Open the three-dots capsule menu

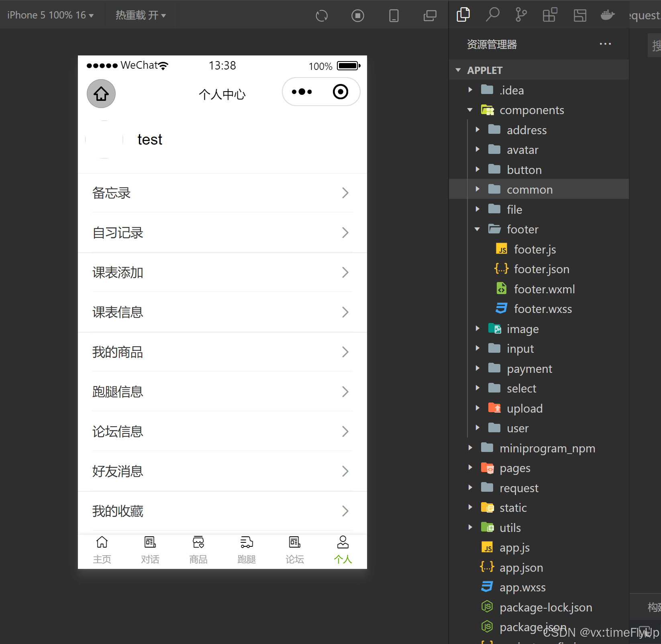pyautogui.click(x=302, y=92)
